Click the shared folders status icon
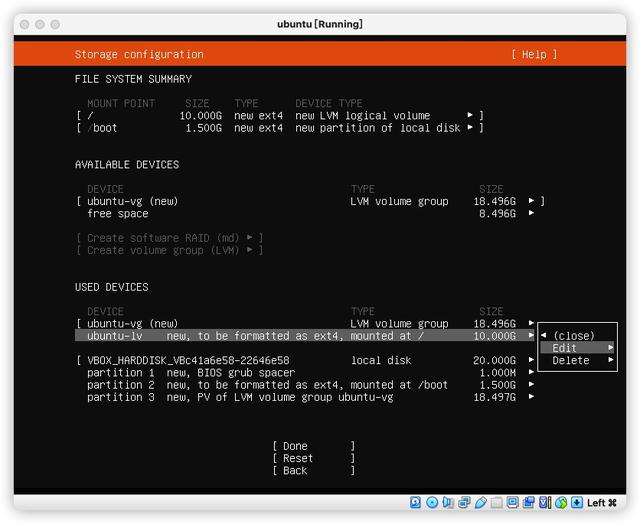The height and width of the screenshot is (524, 640). (x=496, y=502)
